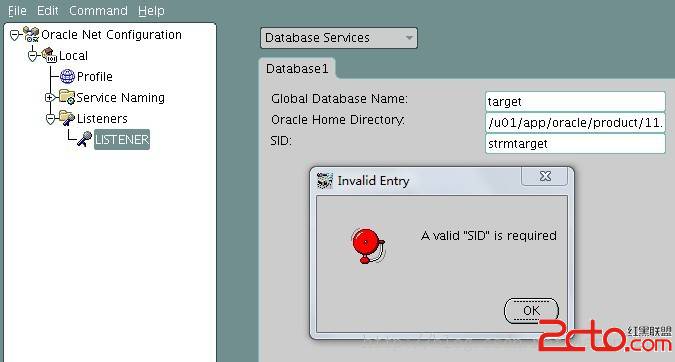Close the Invalid Entry dialog
The height and width of the screenshot is (362, 675).
click(545, 176)
